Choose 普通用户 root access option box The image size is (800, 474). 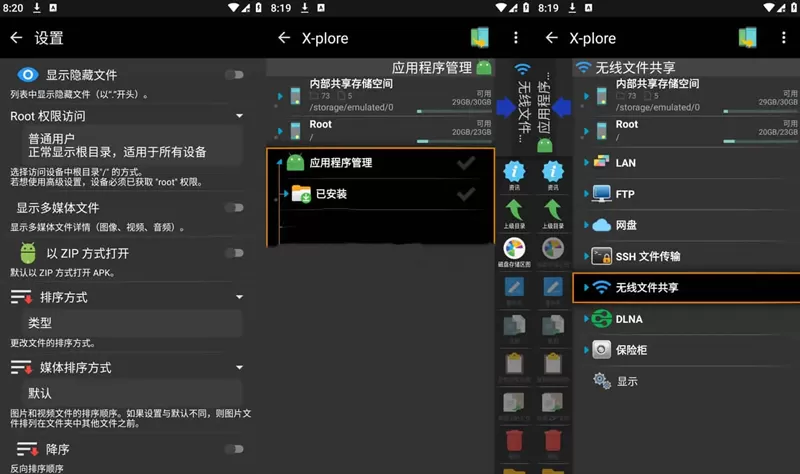coord(132,145)
